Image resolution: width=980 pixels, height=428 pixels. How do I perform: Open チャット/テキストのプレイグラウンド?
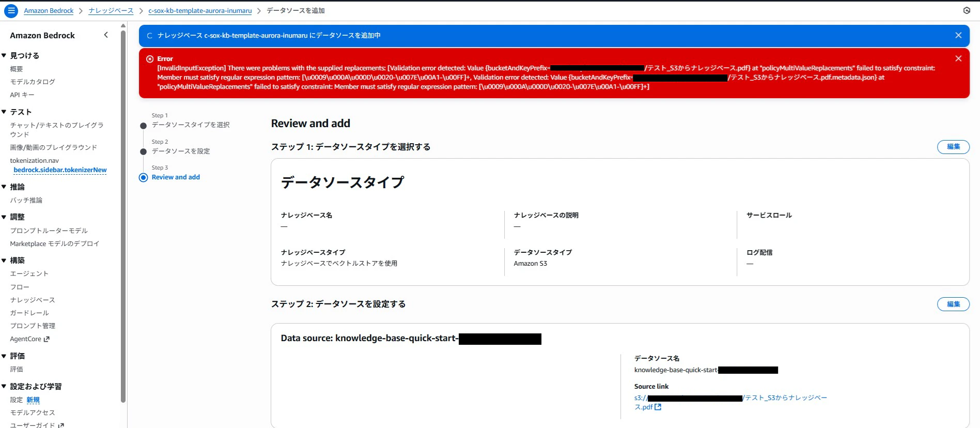pos(57,130)
